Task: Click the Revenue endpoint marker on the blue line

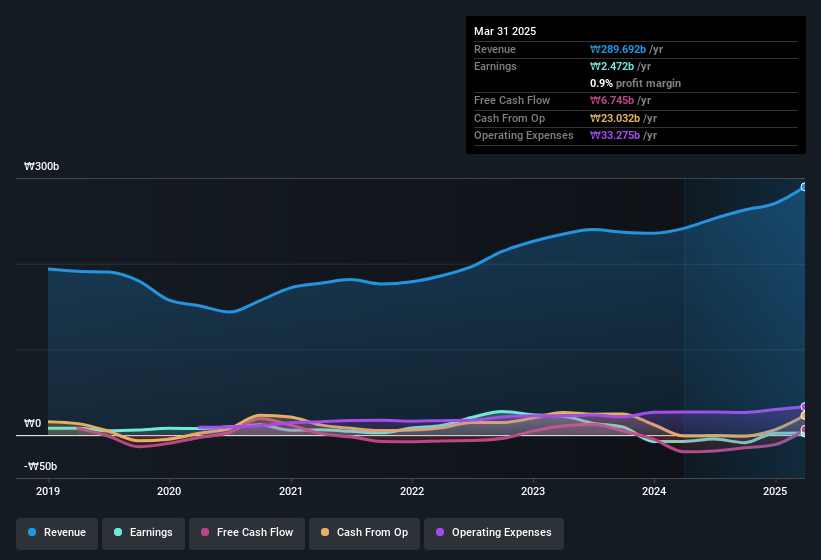Action: click(804, 187)
